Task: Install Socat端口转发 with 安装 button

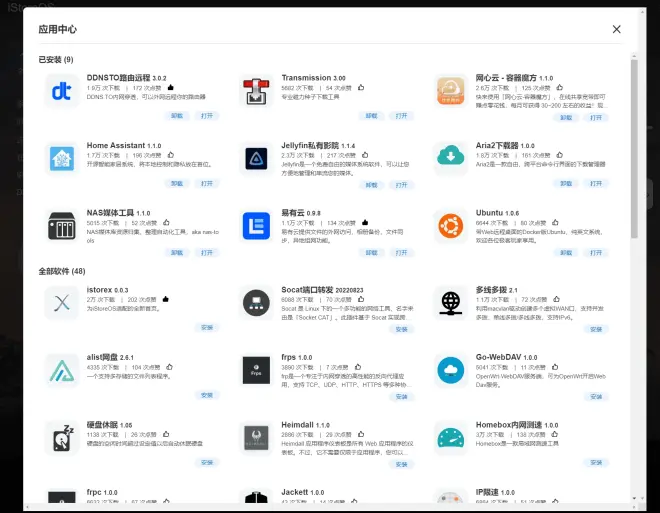Action: [x=401, y=329]
